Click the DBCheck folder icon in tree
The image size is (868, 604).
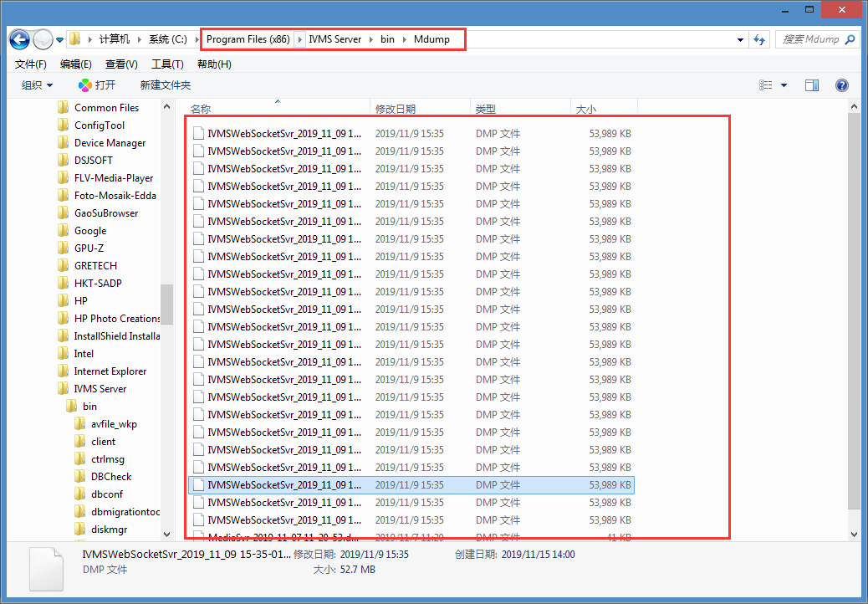click(80, 477)
